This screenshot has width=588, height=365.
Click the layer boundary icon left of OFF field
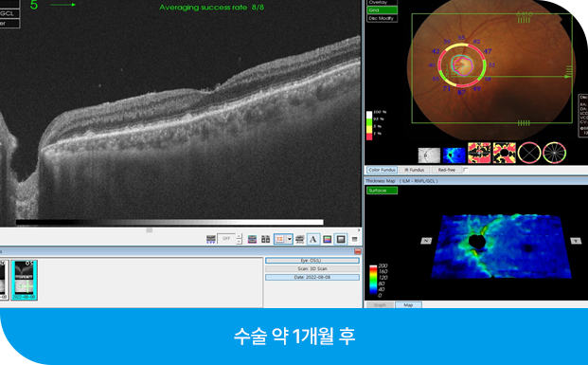(211, 239)
